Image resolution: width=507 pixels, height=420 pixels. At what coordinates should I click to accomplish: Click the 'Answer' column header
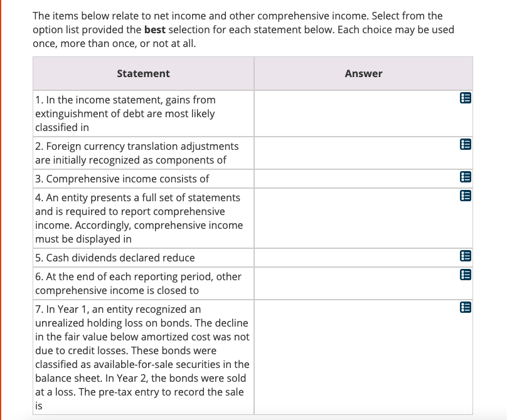363,73
